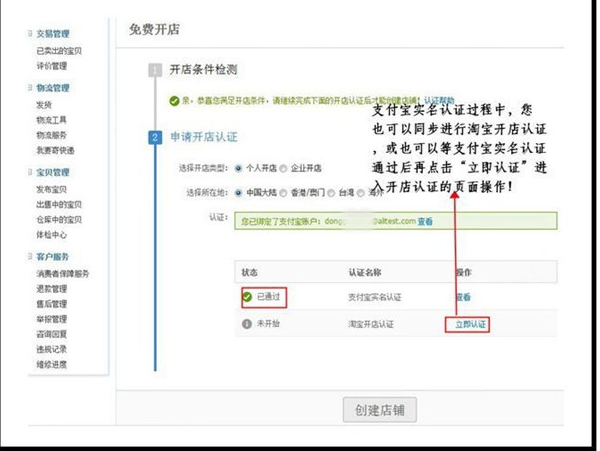Open 违规记录 in sidebar

(x=51, y=349)
